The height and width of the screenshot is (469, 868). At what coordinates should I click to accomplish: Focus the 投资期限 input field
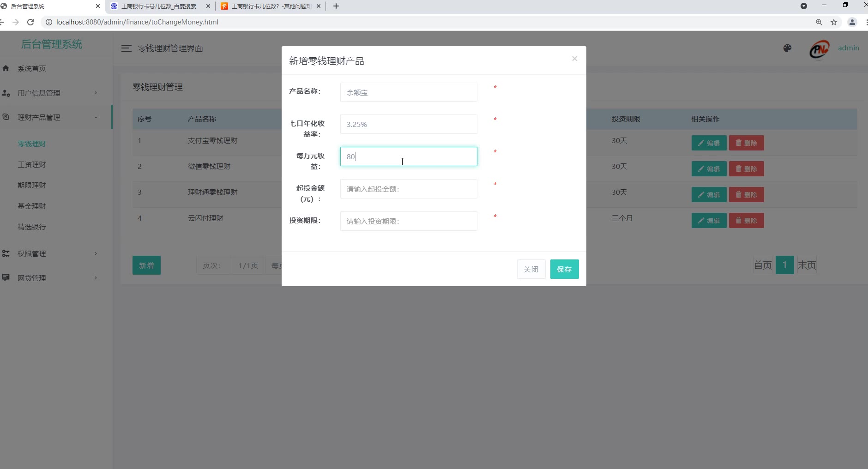408,221
